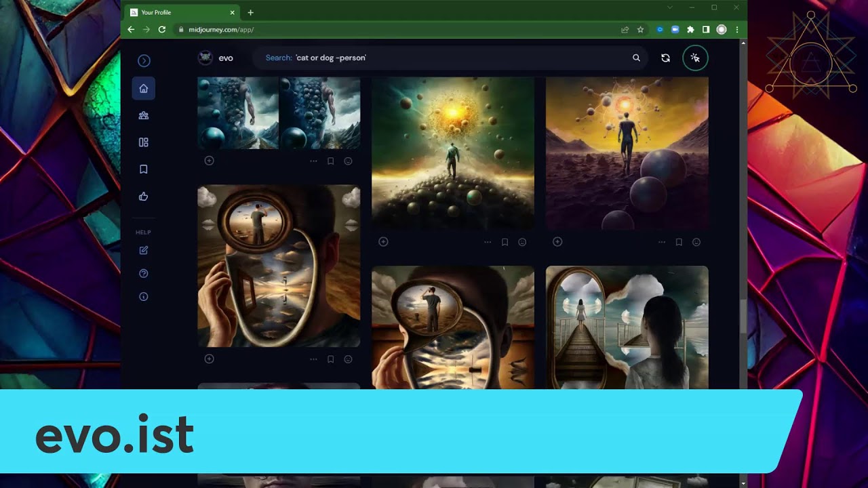Image resolution: width=868 pixels, height=488 pixels.
Task: Click the page scrollbar down arrow
Action: pos(744,483)
